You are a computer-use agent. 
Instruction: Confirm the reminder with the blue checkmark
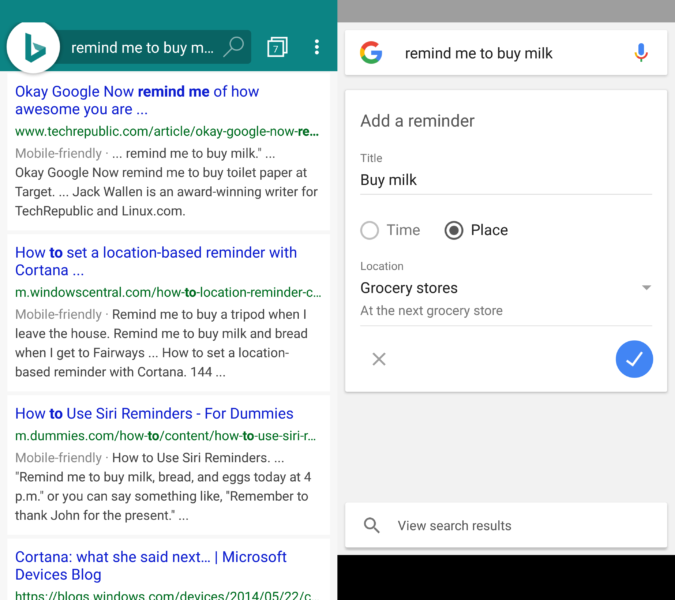pos(634,359)
